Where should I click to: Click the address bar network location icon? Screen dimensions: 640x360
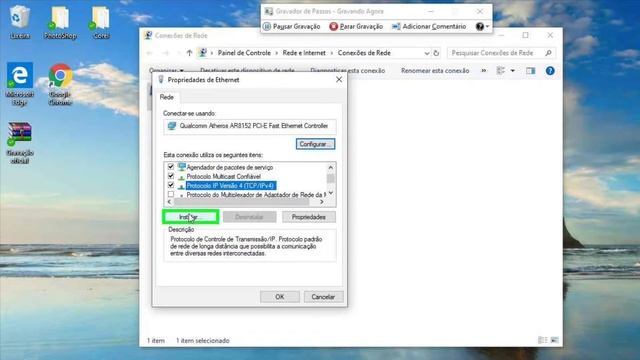coord(202,53)
